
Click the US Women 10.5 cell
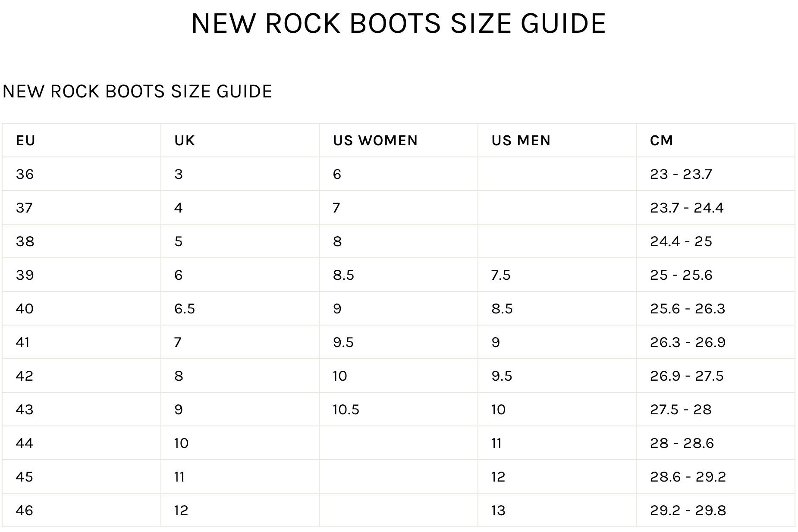pos(346,410)
